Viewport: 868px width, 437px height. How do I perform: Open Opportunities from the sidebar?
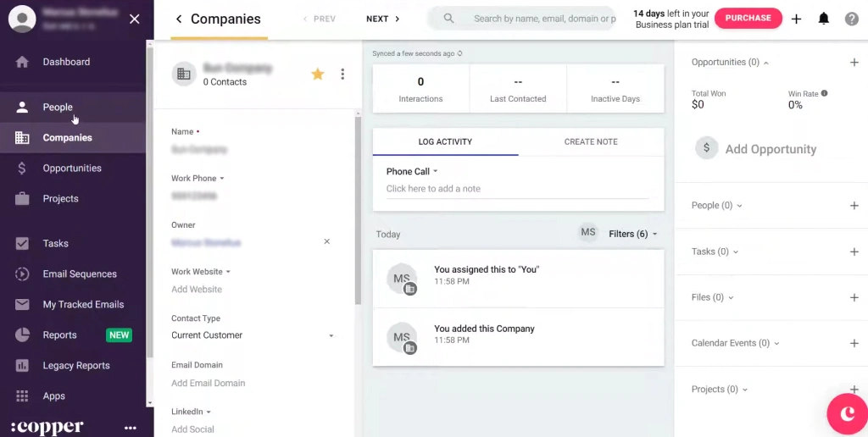pos(72,169)
